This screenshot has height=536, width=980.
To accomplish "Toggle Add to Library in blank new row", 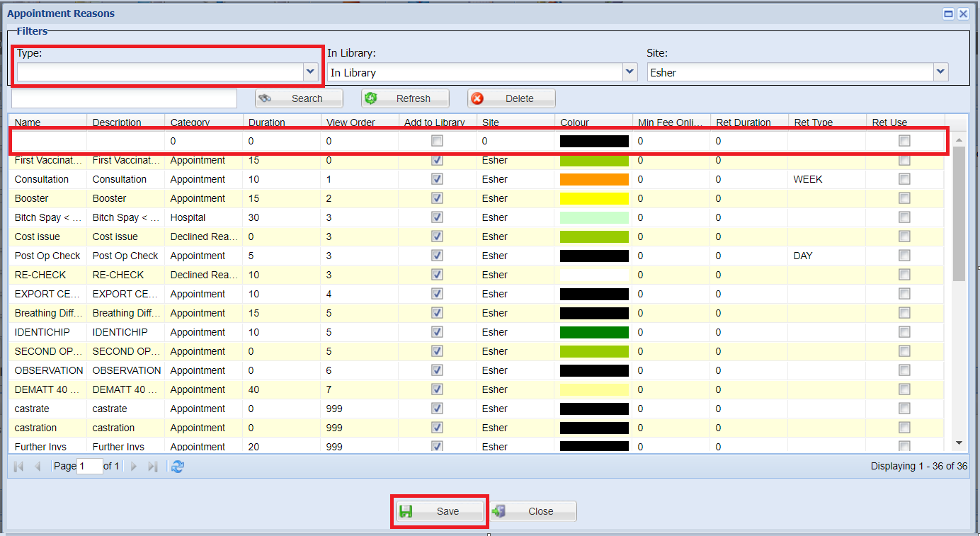I will coord(438,141).
